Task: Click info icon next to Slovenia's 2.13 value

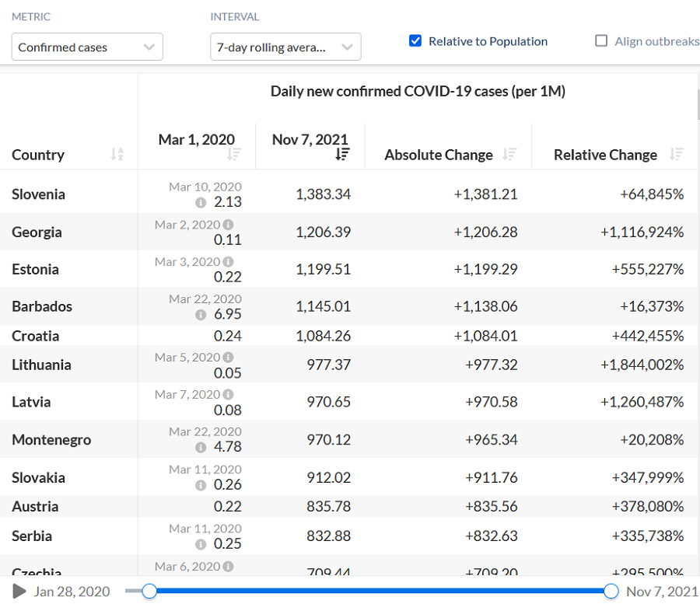Action: [x=201, y=202]
